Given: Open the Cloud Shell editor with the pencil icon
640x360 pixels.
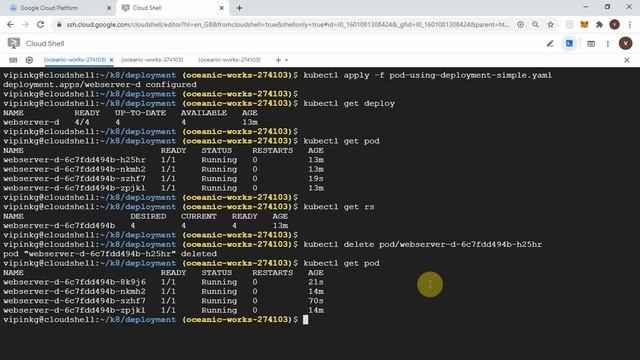Looking at the screenshot, I should pyautogui.click(x=550, y=43).
